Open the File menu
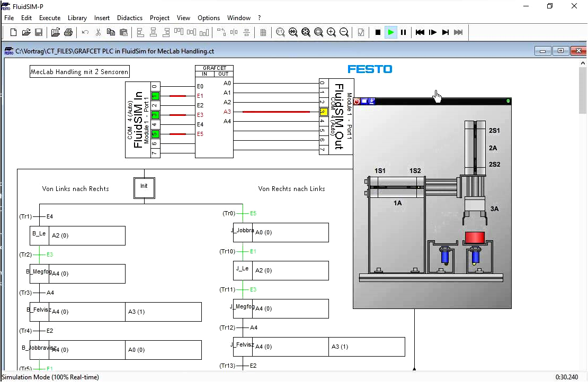The image size is (588, 382). point(9,18)
